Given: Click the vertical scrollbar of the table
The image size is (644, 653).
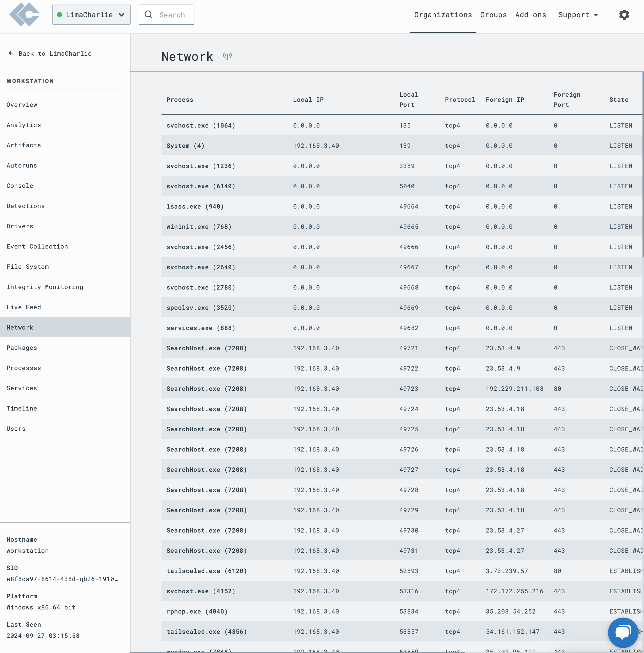Looking at the screenshot, I should pyautogui.click(x=643, y=164).
